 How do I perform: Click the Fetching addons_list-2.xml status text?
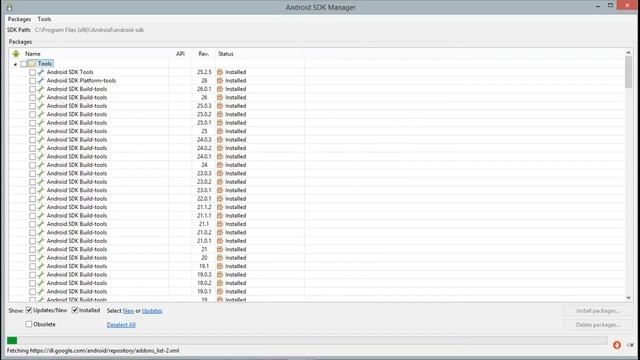tap(93, 351)
